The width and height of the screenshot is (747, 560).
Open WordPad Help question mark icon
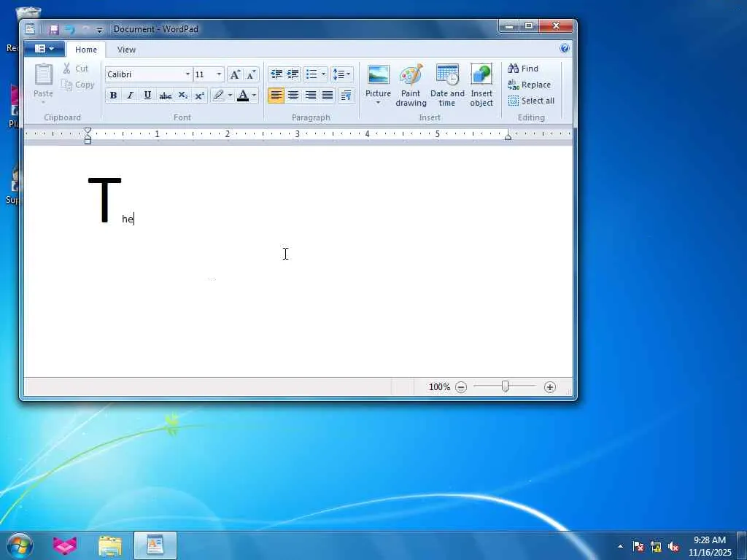point(565,48)
